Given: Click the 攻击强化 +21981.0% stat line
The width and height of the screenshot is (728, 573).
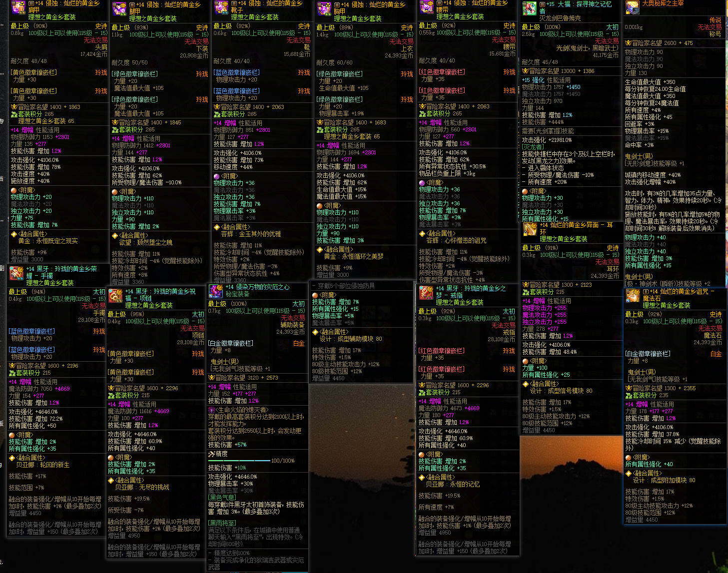Looking at the screenshot, I should (547, 140).
